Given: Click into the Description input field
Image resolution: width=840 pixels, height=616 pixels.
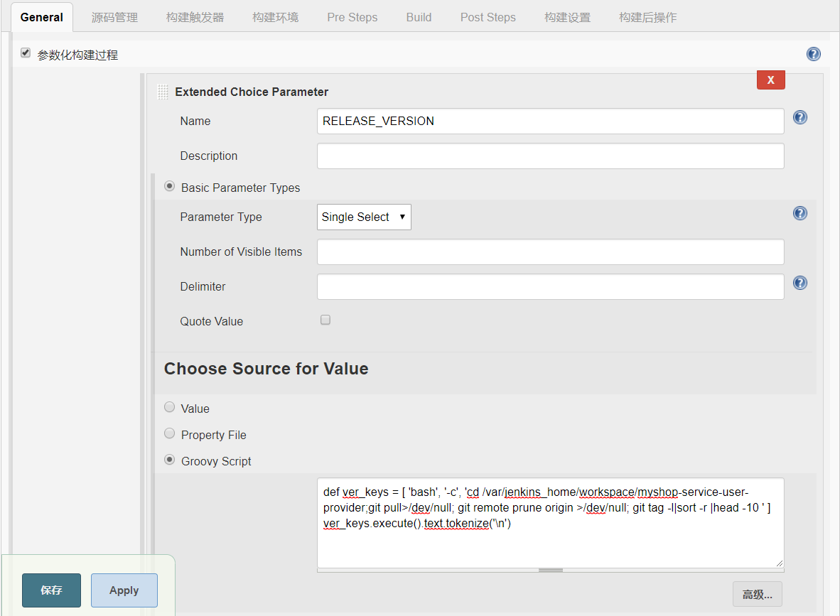Looking at the screenshot, I should click(550, 156).
